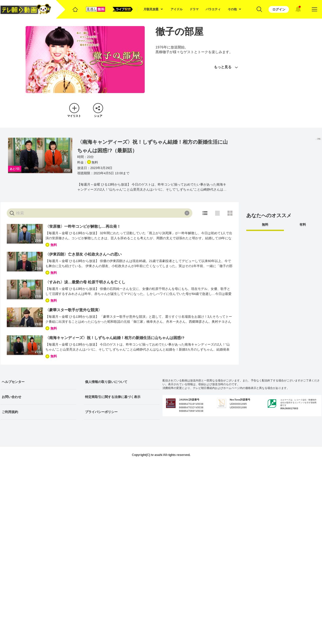Viewport: 322px width, 644px height.
Task: Click the あなたへのオススメ heading
Action: 269,215
